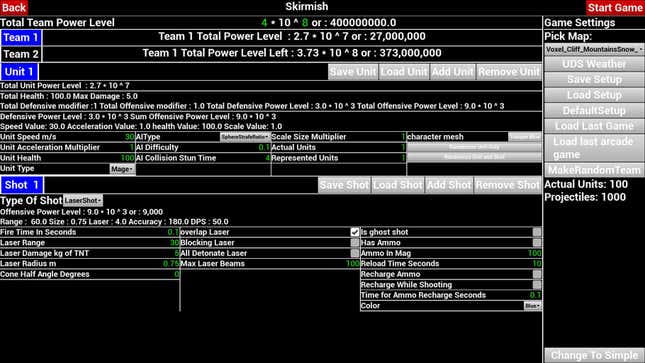Edit the green 4 in Total Team Power Level
645x363 pixels.
coord(264,23)
